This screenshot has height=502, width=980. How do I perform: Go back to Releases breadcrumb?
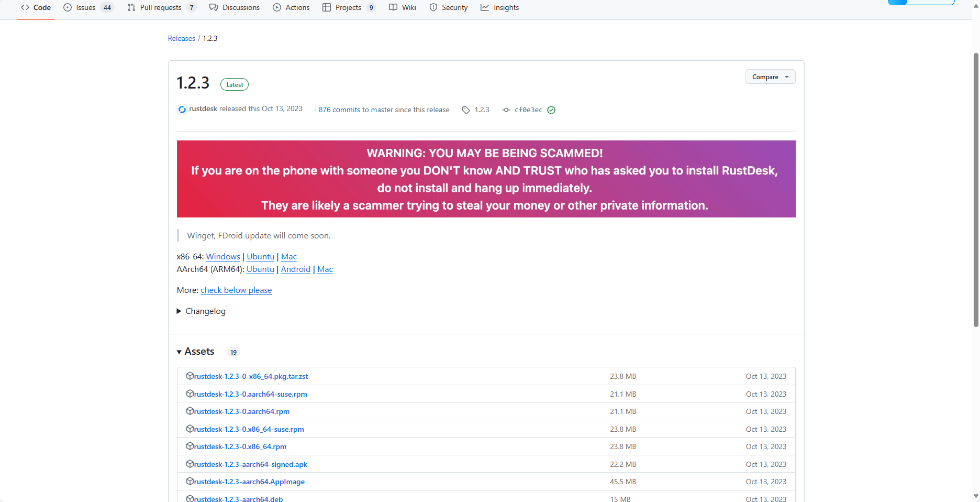(x=181, y=38)
